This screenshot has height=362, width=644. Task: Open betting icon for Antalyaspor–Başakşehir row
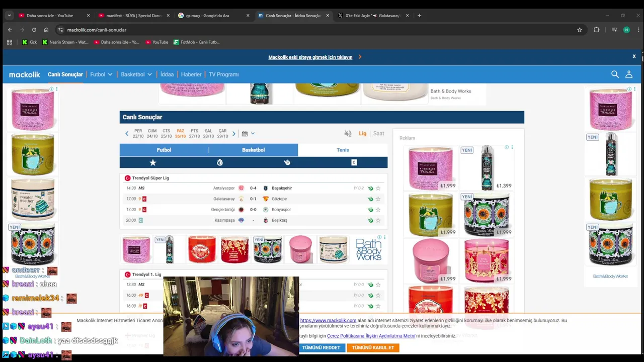[370, 188]
